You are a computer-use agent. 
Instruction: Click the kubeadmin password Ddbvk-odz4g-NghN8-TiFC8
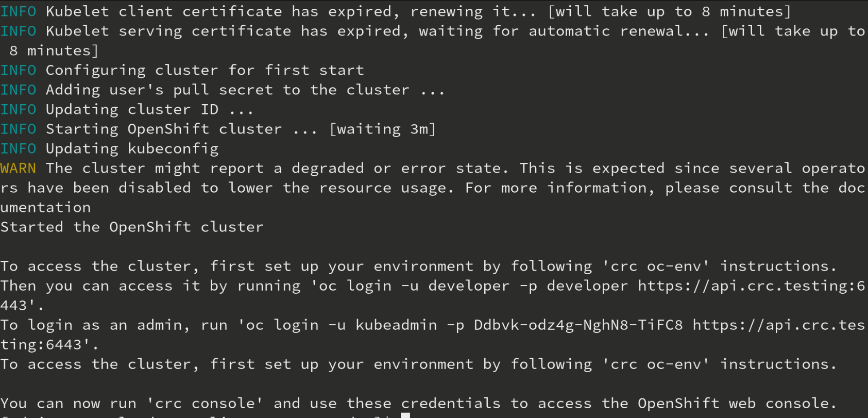[x=578, y=325]
